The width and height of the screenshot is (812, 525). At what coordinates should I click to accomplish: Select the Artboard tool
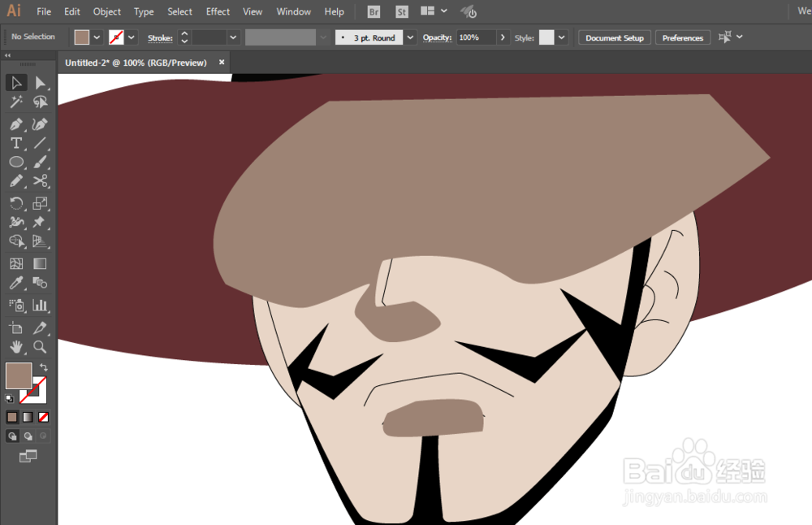16,328
